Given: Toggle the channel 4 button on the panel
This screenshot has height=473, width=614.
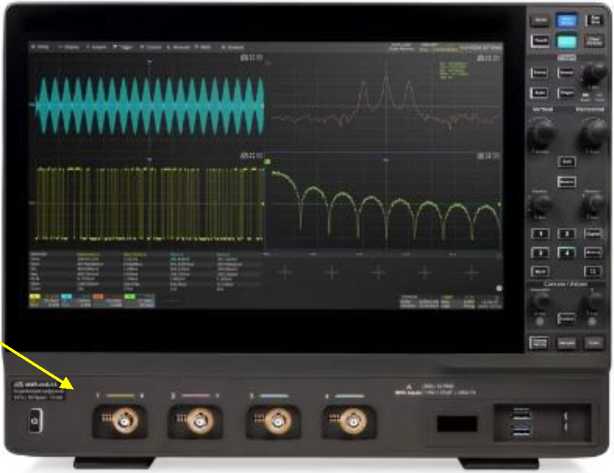Looking at the screenshot, I should click(x=567, y=252).
